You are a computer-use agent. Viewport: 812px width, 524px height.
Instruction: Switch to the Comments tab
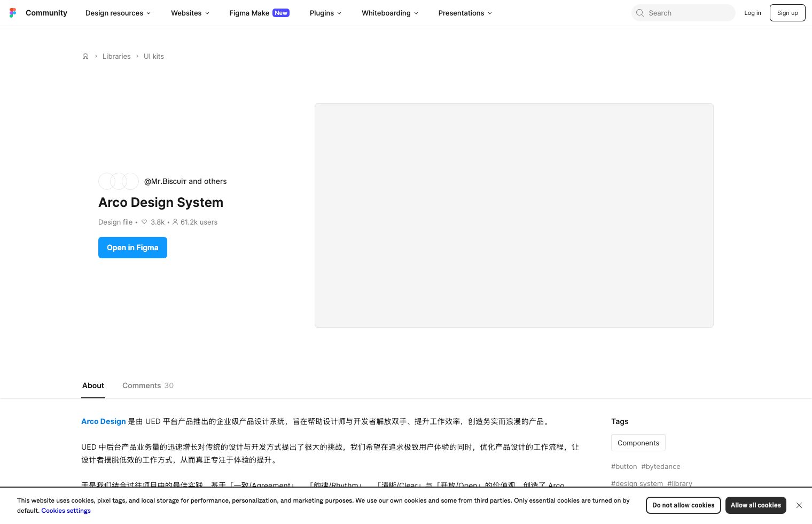142,386
